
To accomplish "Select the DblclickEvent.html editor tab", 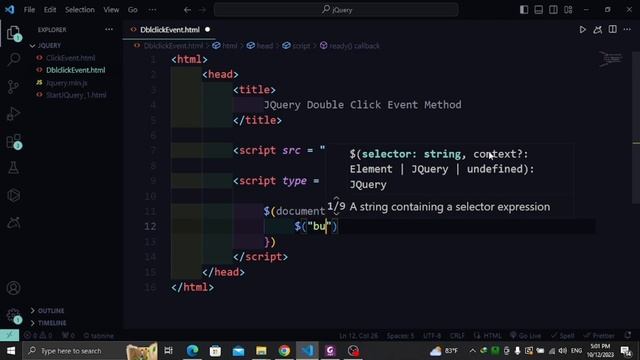I will 170,30.
